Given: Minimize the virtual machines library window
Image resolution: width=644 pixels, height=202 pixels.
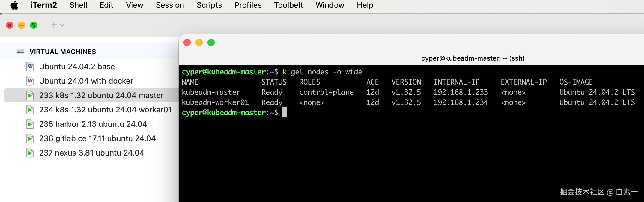Looking at the screenshot, I should 22,25.
